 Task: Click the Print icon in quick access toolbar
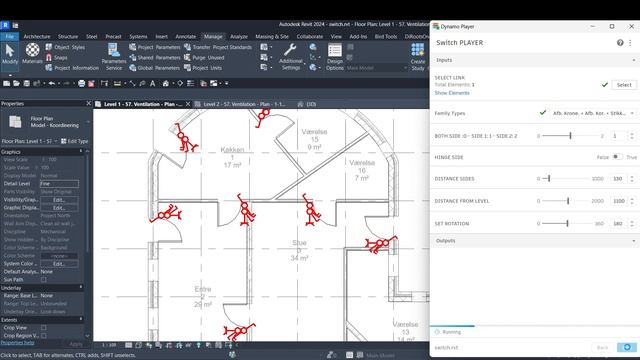(x=82, y=84)
